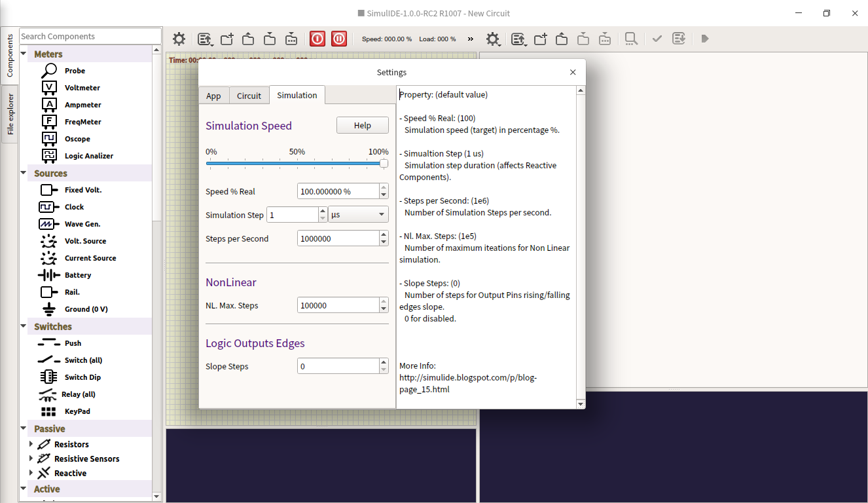Click the Steps per Second field

coord(338,239)
